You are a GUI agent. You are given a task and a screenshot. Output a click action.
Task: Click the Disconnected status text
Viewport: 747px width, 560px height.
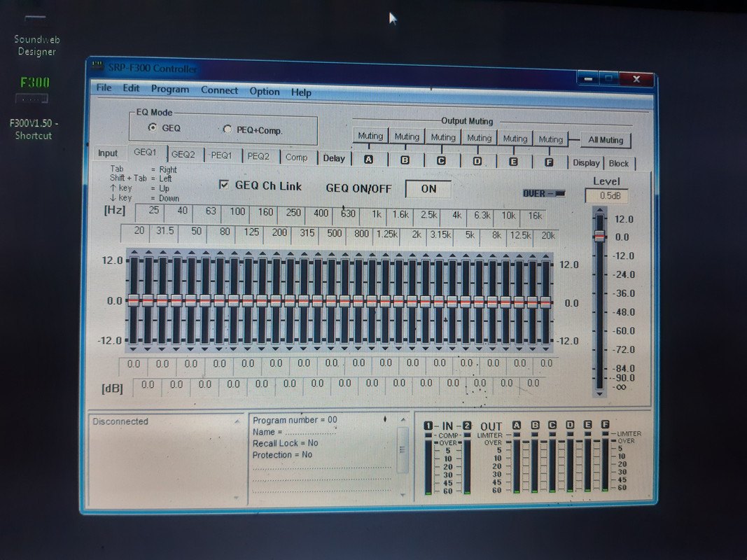tap(120, 421)
